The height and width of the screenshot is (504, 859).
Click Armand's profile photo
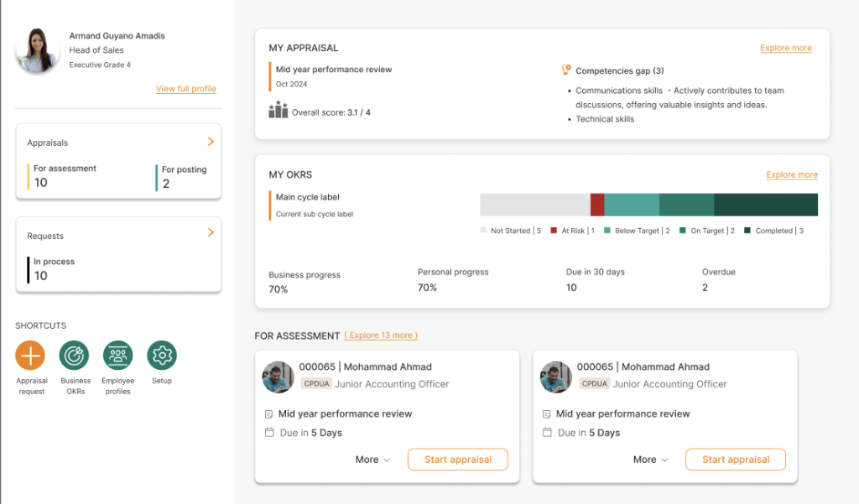(38, 51)
